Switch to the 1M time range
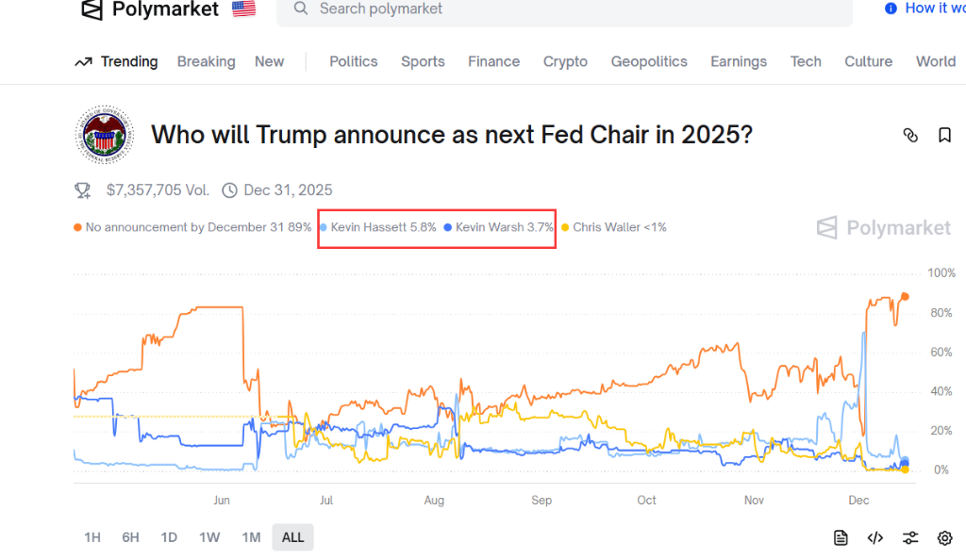The width and height of the screenshot is (966, 560). (x=251, y=537)
